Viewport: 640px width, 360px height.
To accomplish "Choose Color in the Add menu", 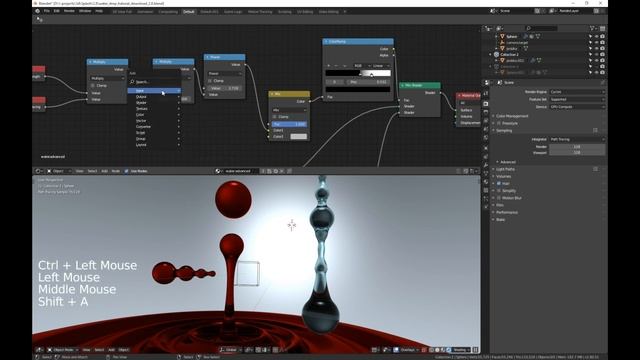I will (x=154, y=115).
